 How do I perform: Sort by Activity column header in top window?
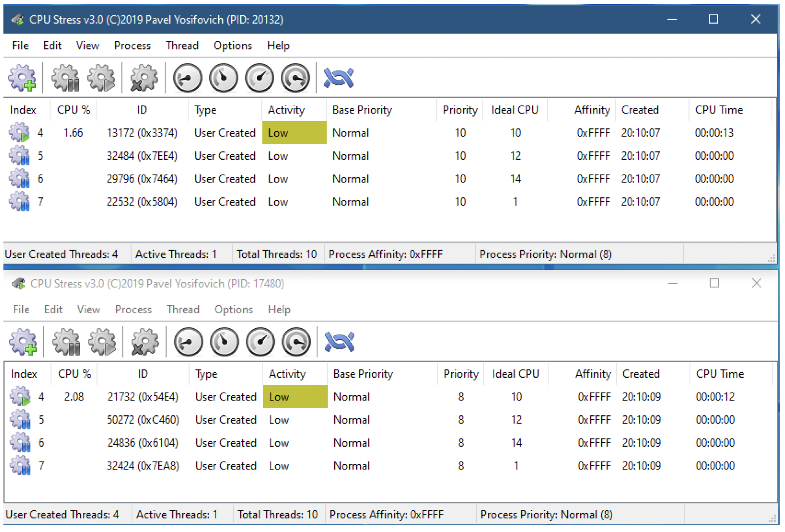pyautogui.click(x=294, y=110)
